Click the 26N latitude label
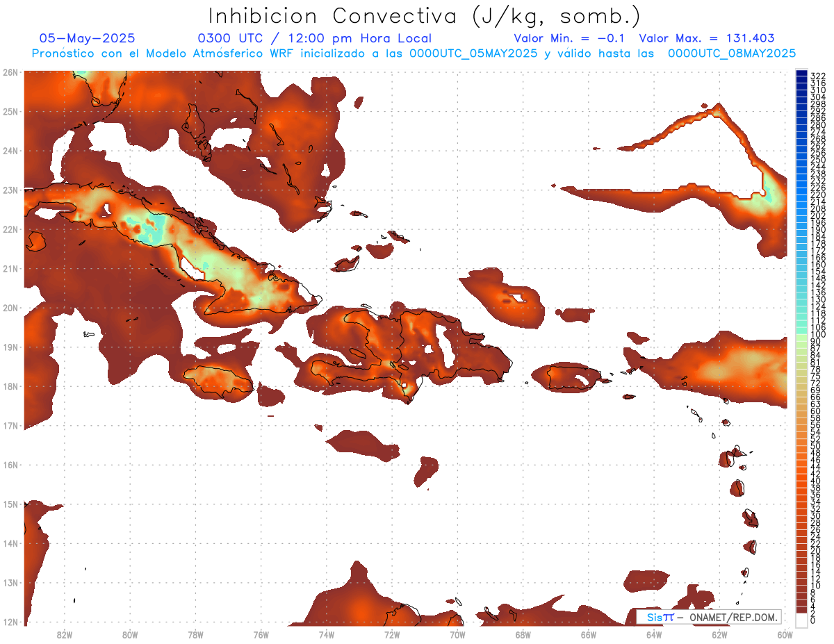 (10, 72)
